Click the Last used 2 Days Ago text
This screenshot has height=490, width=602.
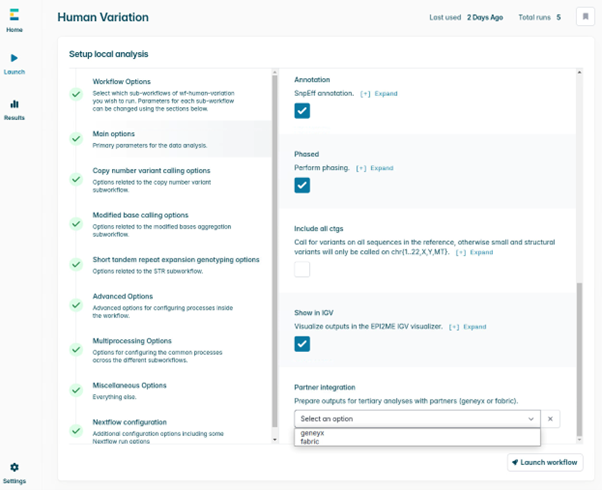pos(466,17)
